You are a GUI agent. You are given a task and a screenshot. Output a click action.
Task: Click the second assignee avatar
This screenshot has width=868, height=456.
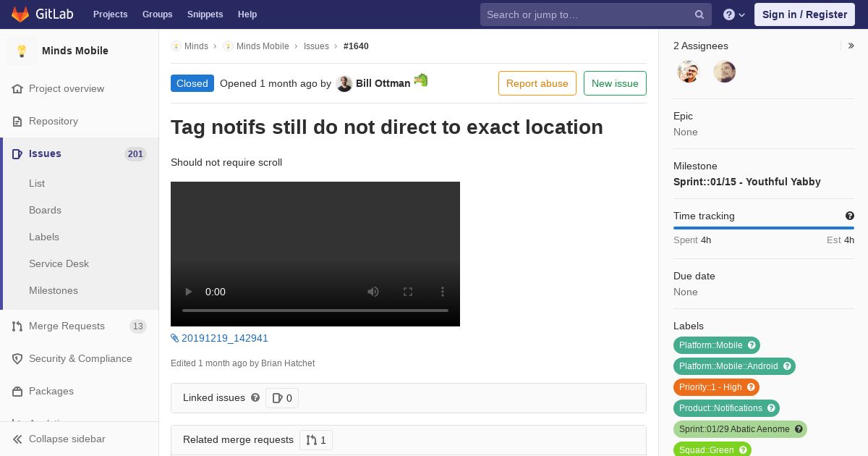point(725,72)
